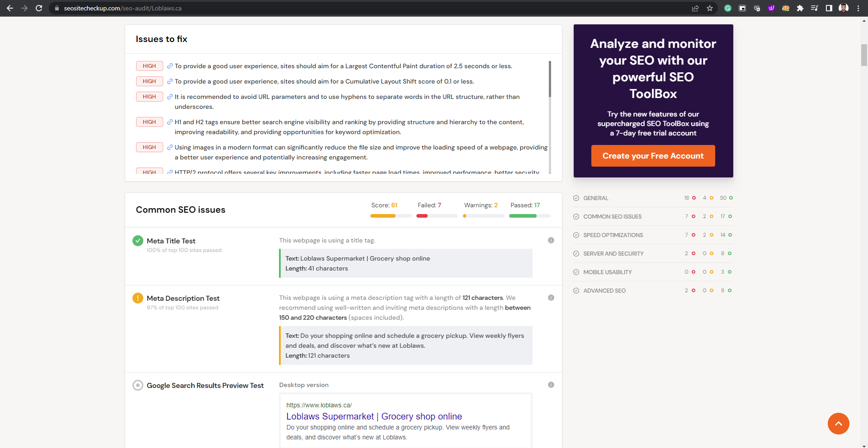Click Create your Free Account button
Image resolution: width=868 pixels, height=448 pixels.
[x=653, y=156]
